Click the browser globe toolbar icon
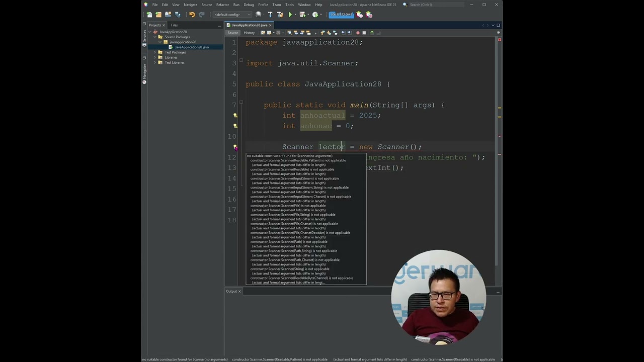Image resolution: width=644 pixels, height=362 pixels. [x=258, y=15]
